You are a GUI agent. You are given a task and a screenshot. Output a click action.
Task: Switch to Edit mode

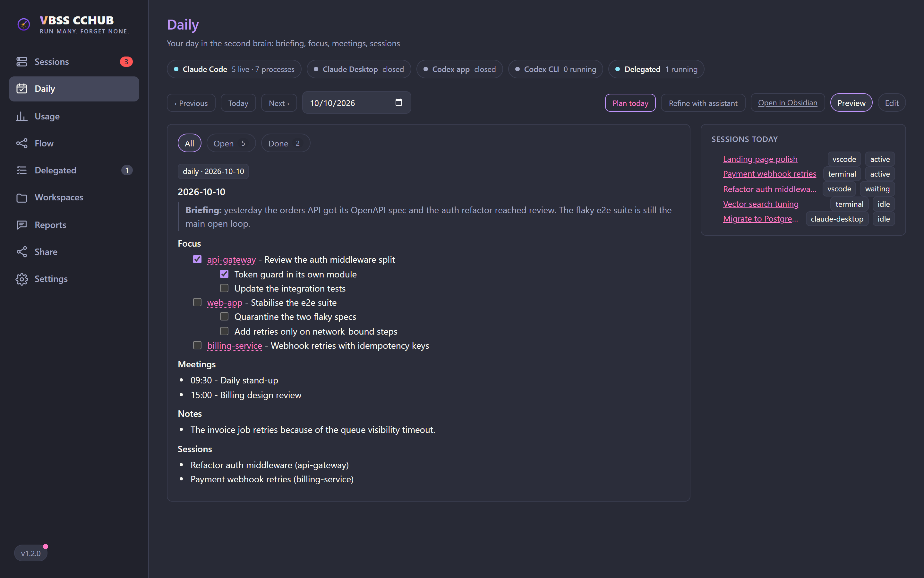tap(892, 103)
